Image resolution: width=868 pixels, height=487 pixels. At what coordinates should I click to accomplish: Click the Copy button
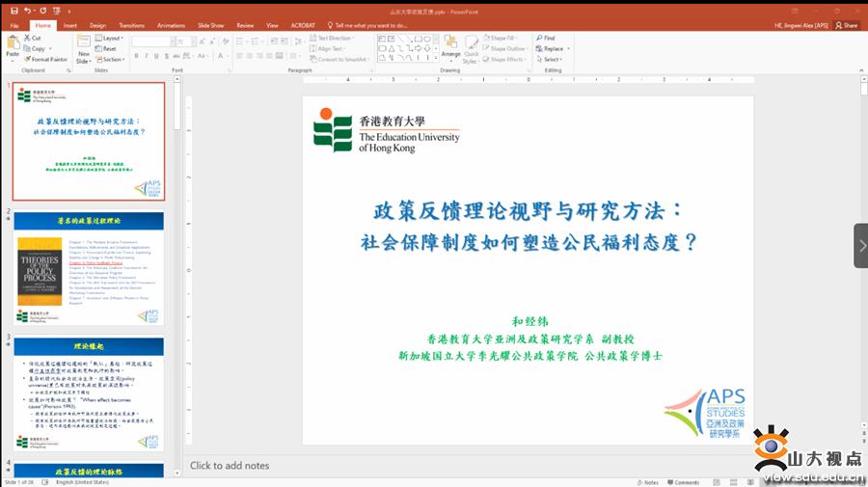(x=35, y=48)
